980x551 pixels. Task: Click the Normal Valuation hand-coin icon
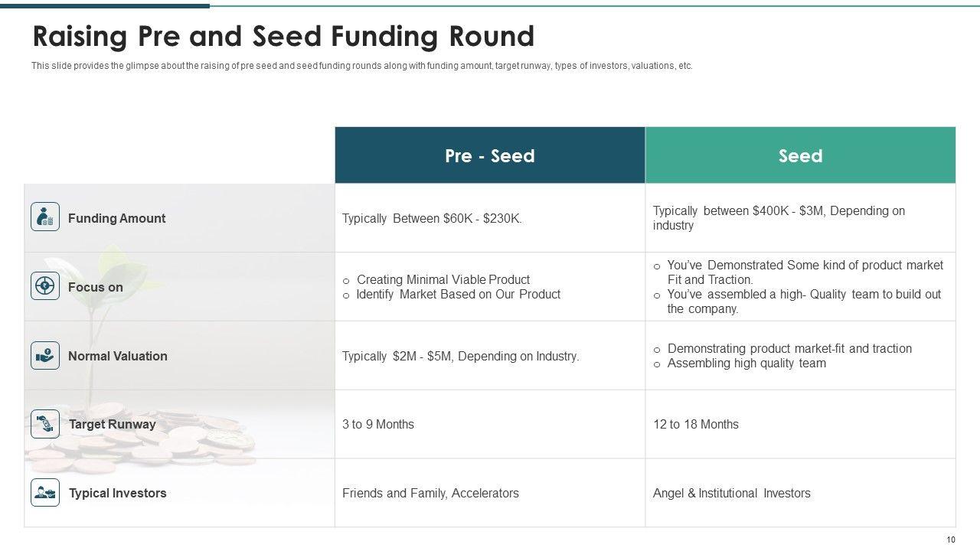(x=45, y=355)
